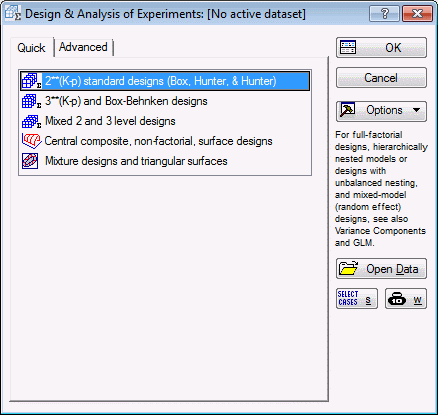This screenshot has width=438, height=415.
Task: Click the Central composite surface icon
Action: pyautogui.click(x=31, y=141)
